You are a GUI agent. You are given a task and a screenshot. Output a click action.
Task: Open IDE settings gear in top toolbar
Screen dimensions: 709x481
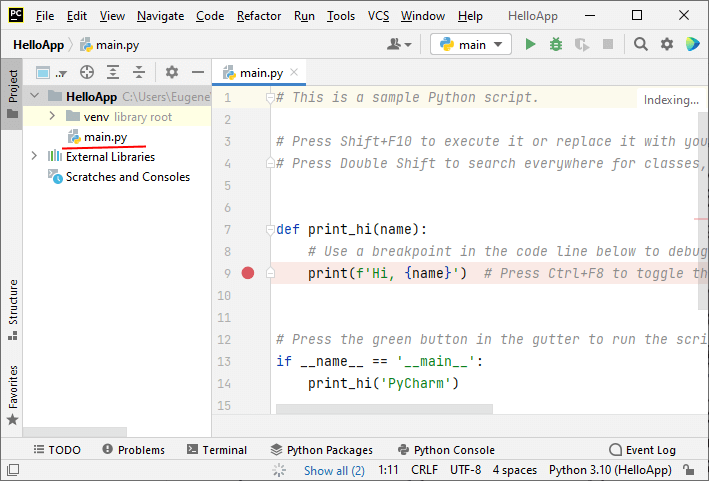pyautogui.click(x=666, y=44)
